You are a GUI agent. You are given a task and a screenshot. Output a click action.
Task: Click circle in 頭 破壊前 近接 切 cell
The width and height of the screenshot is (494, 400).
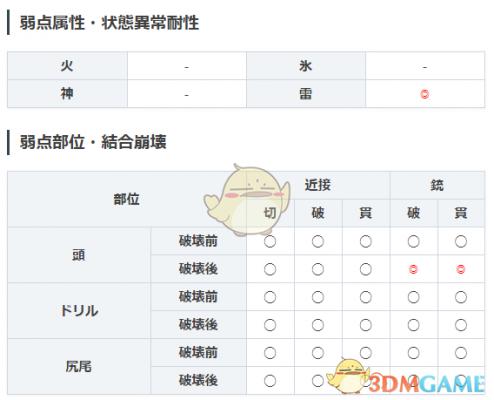[270, 241]
